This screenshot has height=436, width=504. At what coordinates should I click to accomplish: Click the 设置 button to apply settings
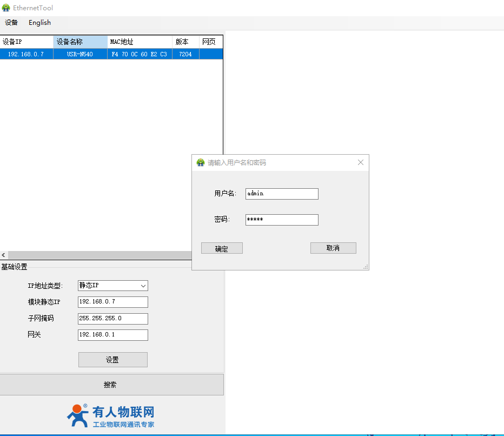[x=112, y=360]
